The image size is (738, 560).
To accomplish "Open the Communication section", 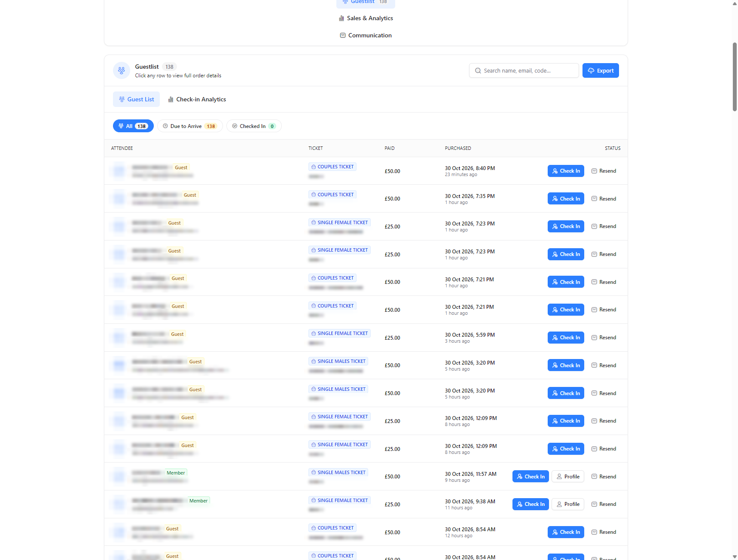I will (366, 35).
